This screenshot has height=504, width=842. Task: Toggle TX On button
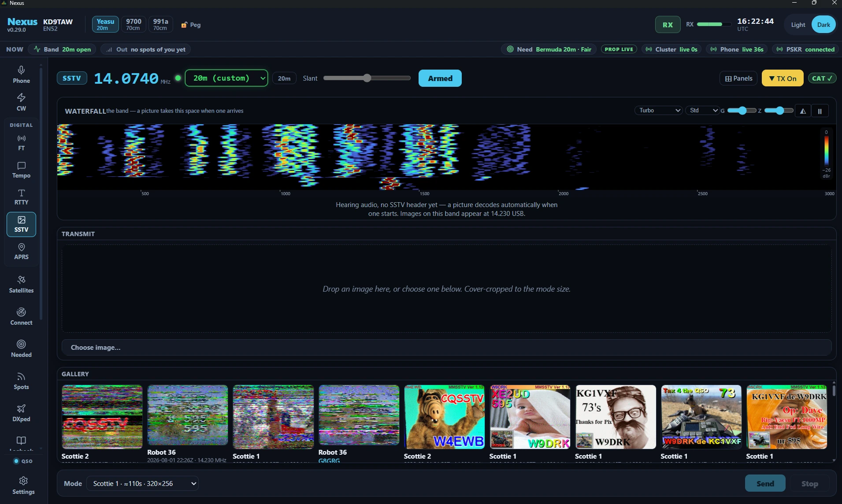pos(783,78)
